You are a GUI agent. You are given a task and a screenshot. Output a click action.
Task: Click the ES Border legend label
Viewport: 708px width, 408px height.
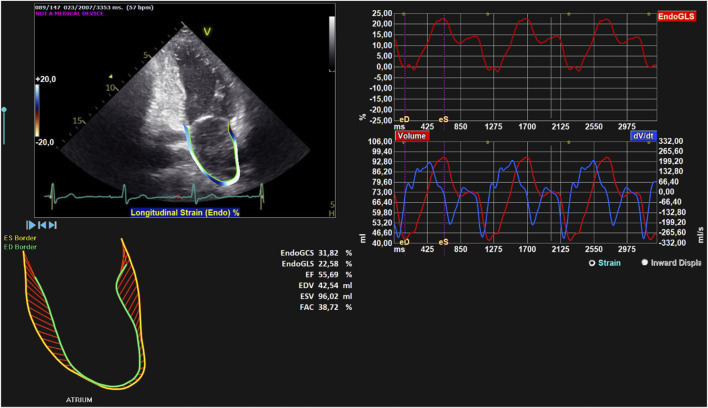pyautogui.click(x=20, y=238)
